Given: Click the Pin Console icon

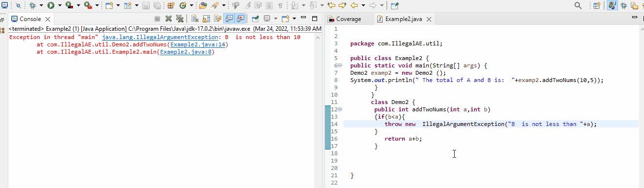Looking at the screenshot, I should (x=255, y=19).
